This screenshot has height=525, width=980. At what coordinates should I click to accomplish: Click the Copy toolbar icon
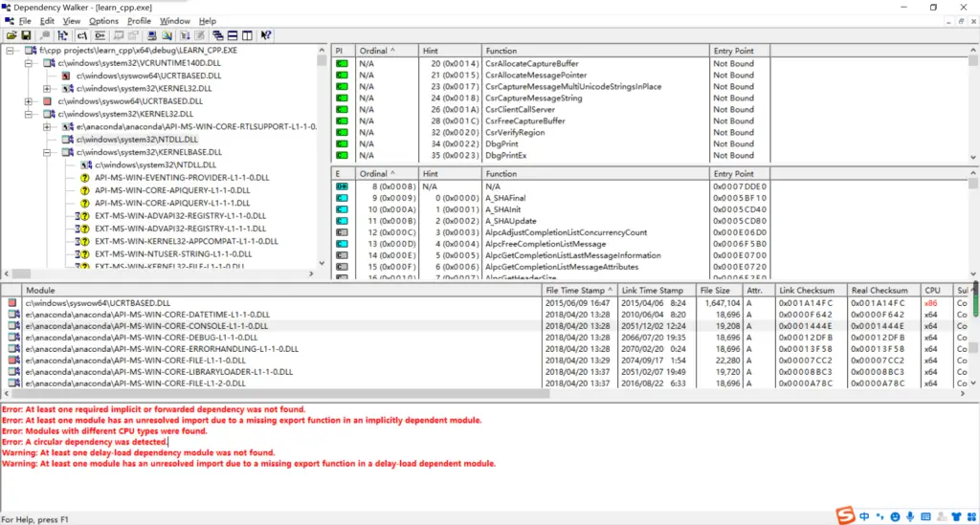pyautogui.click(x=44, y=35)
